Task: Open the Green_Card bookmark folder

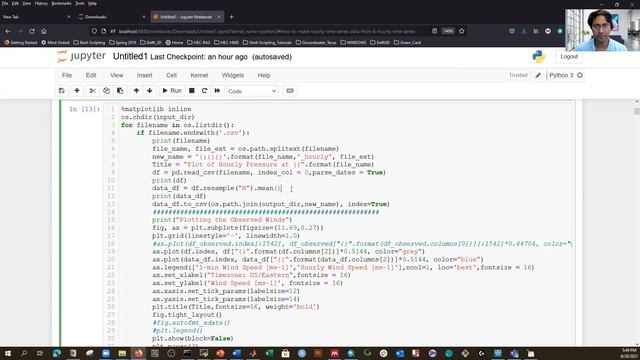Action: point(407,42)
